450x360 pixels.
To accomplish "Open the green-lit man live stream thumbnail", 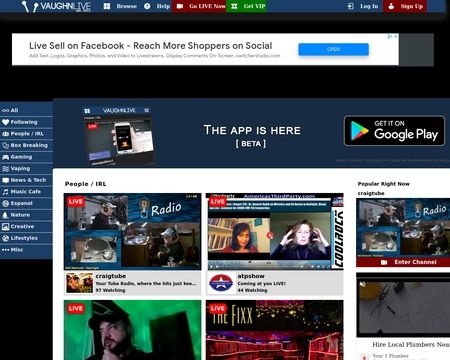I will [x=133, y=330].
